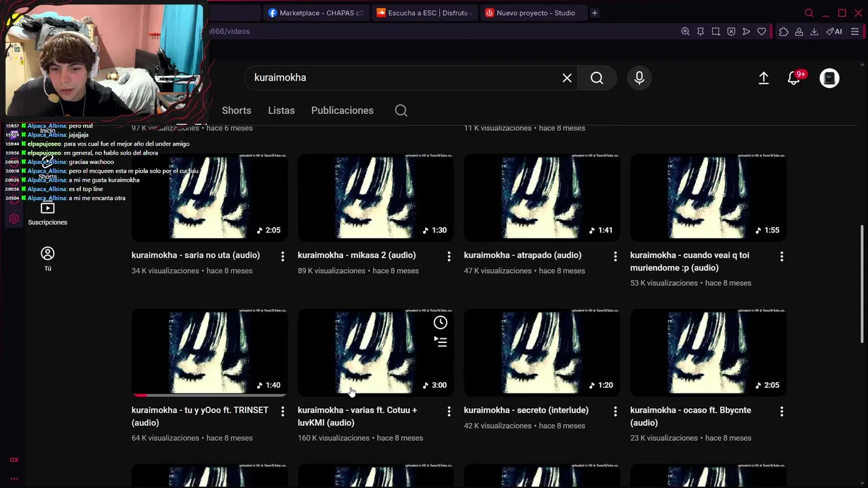Open kuraimokha - varias ft. Cotuu + luvKMI title
The image size is (868, 488).
tap(357, 416)
